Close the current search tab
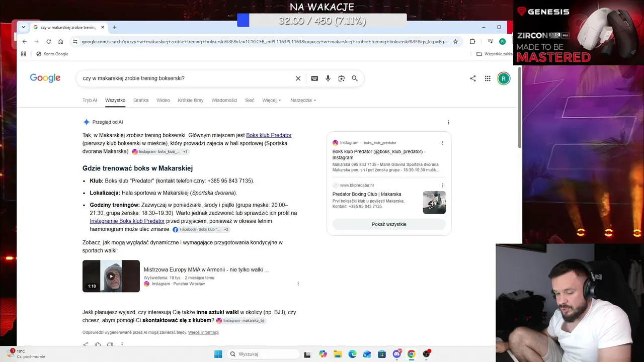644x362 pixels. click(x=103, y=27)
